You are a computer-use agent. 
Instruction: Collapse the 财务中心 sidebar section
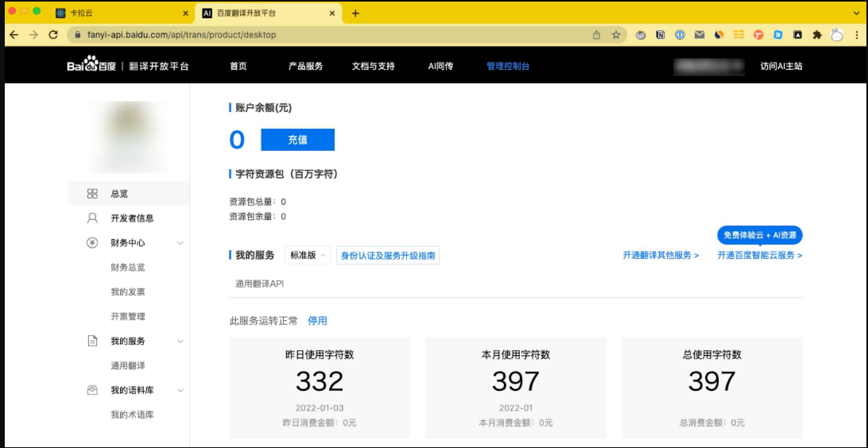180,243
